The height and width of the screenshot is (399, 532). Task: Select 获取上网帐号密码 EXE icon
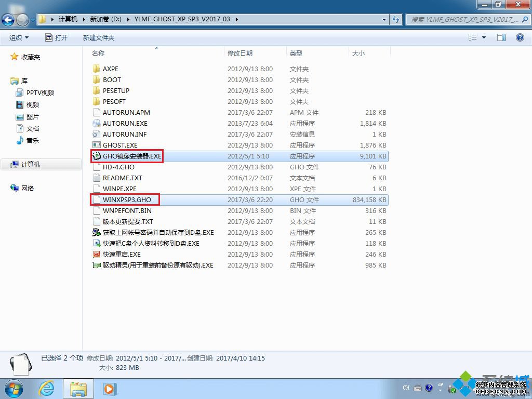[x=96, y=232]
